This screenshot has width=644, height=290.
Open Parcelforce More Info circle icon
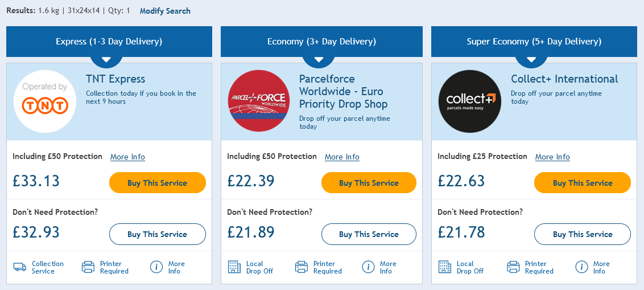point(369,267)
